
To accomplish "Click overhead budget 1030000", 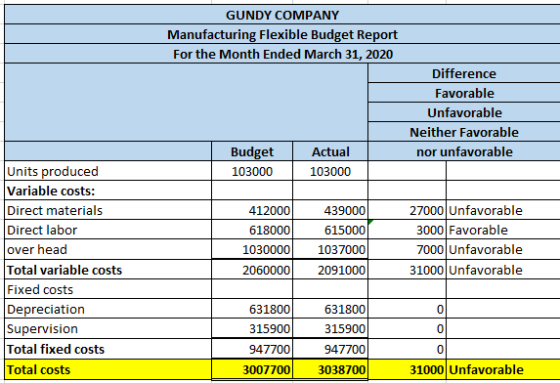I will pyautogui.click(x=252, y=249).
